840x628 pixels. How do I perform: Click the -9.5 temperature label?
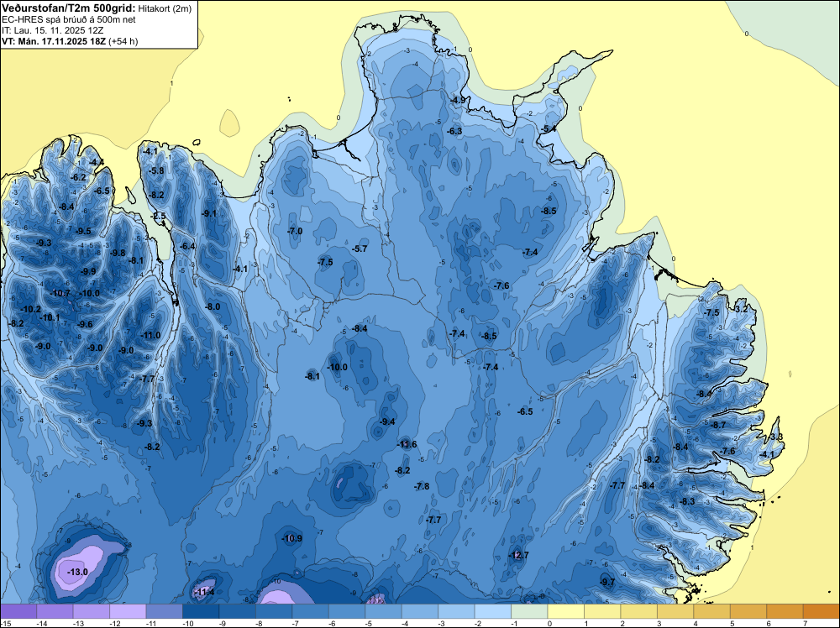pos(83,231)
